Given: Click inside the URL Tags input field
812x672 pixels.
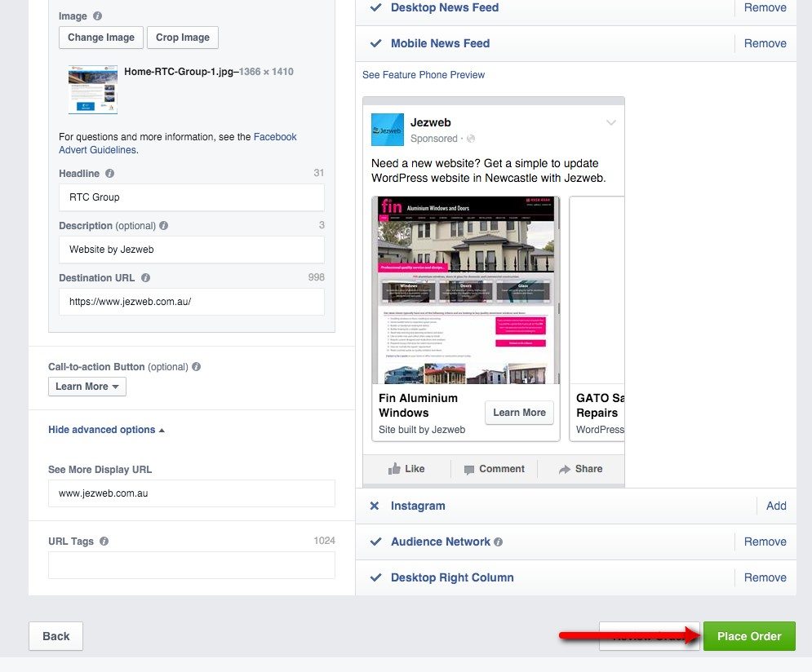Looking at the screenshot, I should [191, 564].
